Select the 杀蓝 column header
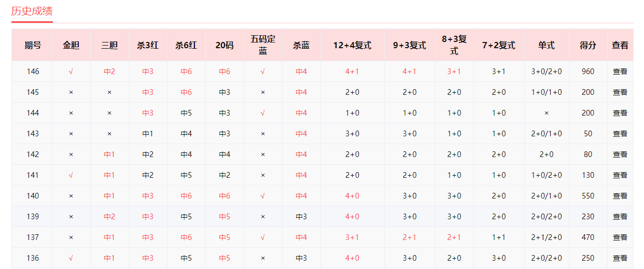Screen dimensions: 644x269 click(x=301, y=45)
